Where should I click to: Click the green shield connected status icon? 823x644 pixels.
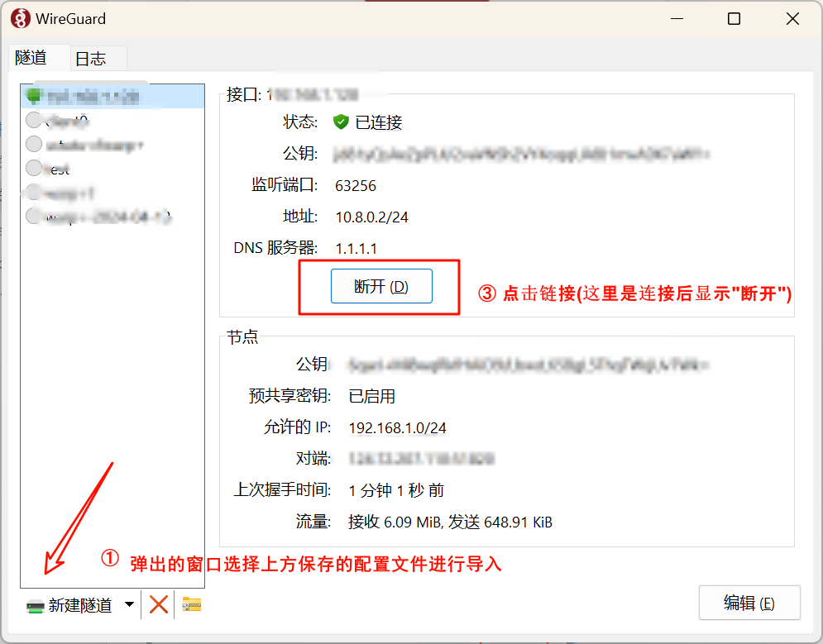341,122
